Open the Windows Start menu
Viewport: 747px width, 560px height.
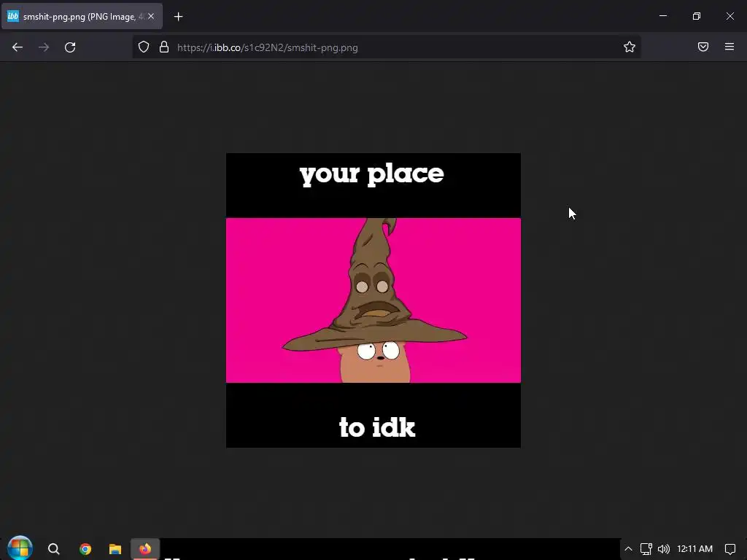click(x=20, y=548)
